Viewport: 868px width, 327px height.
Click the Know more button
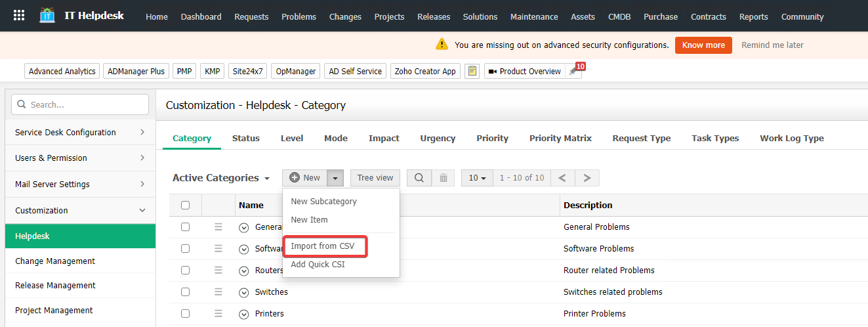703,45
